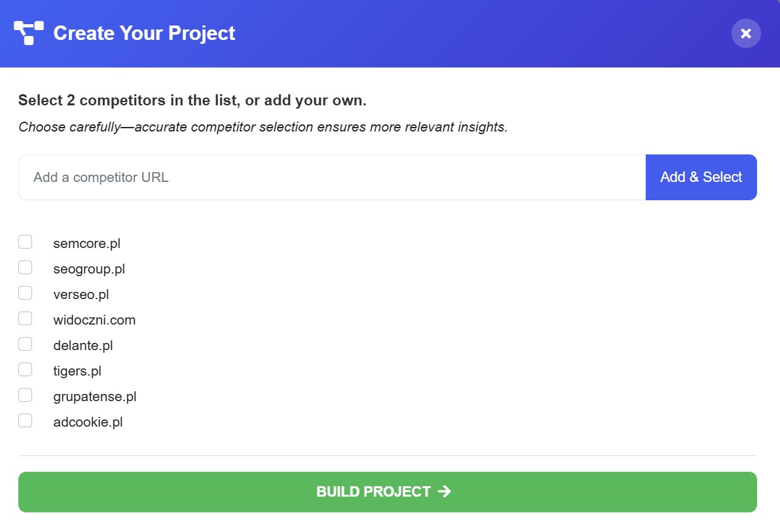780x532 pixels.
Task: Select the grupatense.pl competitor label
Action: pyautogui.click(x=95, y=397)
